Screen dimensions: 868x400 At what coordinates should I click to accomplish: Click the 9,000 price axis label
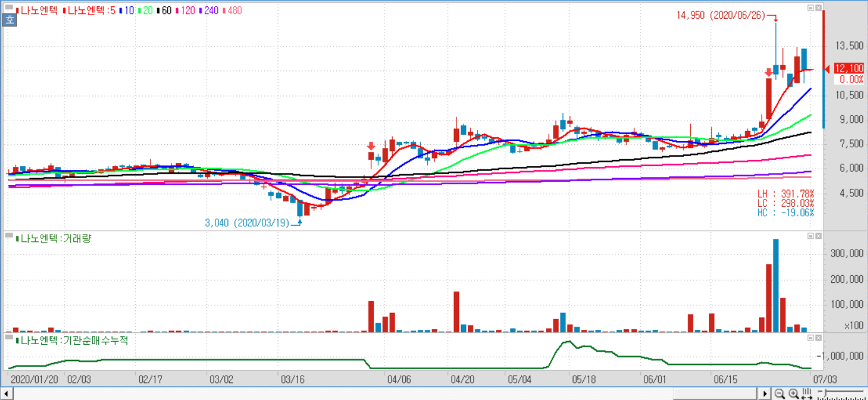[851, 119]
